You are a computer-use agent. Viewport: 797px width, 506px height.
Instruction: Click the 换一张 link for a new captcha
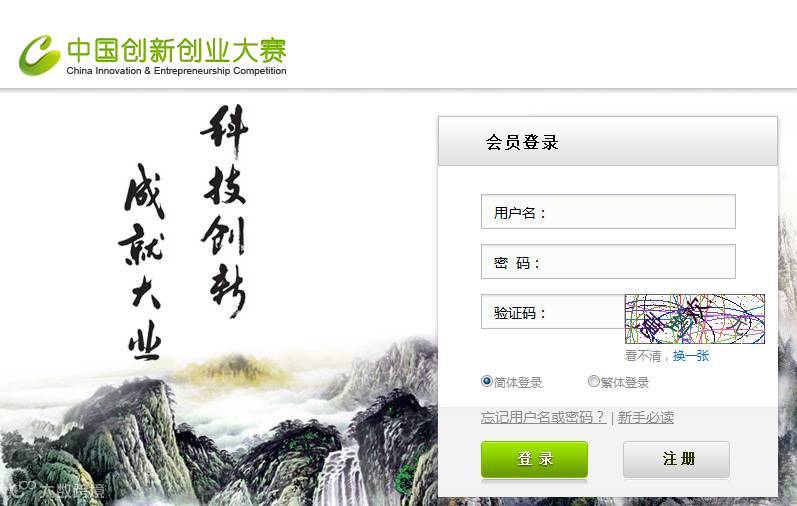[691, 355]
